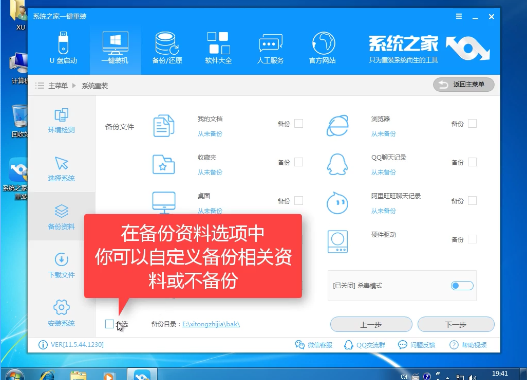The width and height of the screenshot is (527, 380).
Task: Open the 人工服务 support tab
Action: click(270, 48)
